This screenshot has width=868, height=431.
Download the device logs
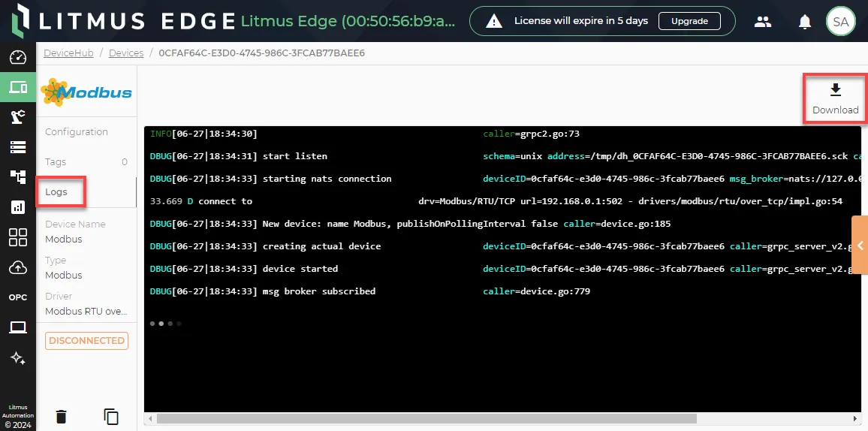(x=835, y=99)
